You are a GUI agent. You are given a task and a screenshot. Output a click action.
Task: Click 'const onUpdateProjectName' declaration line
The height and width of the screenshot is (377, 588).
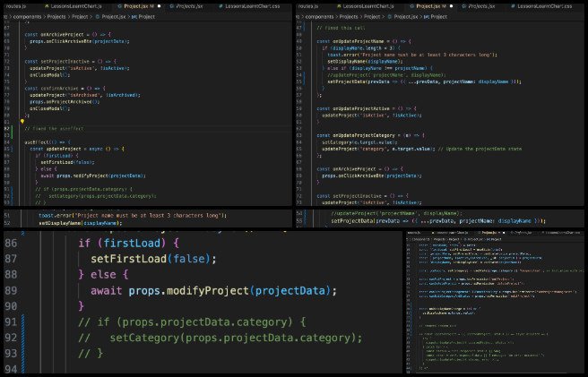364,41
